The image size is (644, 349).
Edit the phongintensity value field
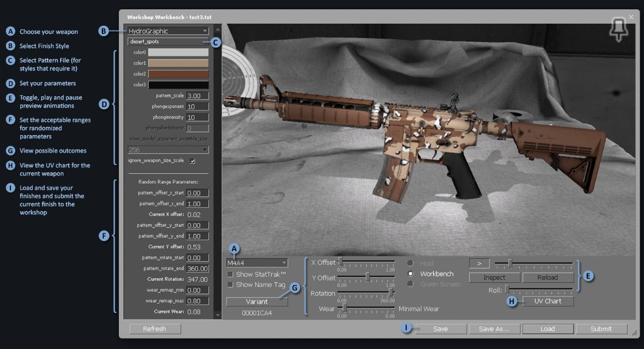coord(197,117)
